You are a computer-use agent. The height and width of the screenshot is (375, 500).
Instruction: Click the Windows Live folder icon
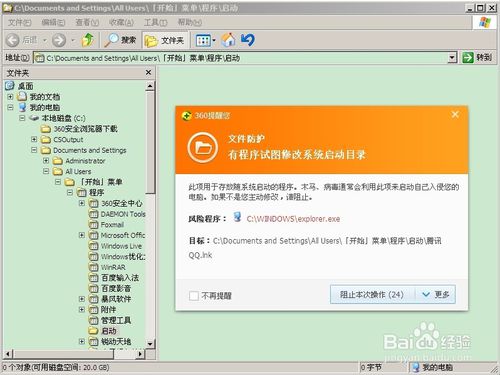(94, 246)
